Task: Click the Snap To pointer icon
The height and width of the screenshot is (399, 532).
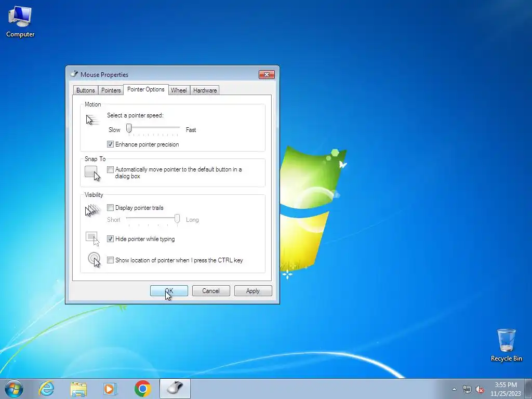Action: [x=92, y=174]
